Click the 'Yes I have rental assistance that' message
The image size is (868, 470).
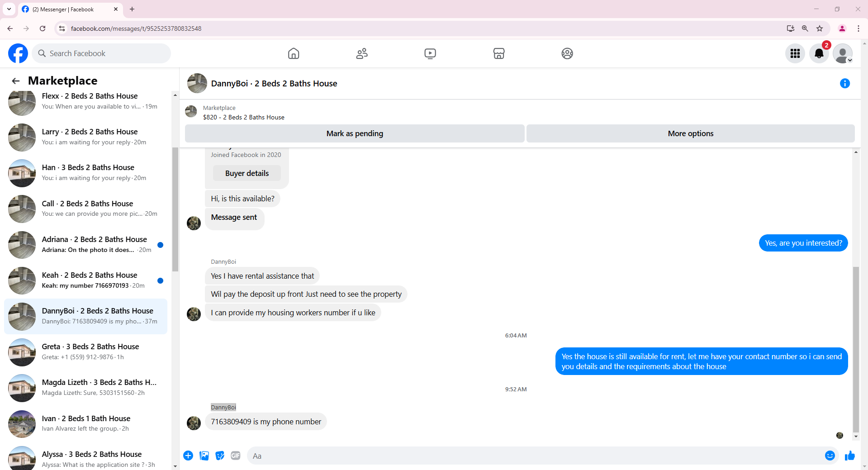click(x=262, y=276)
